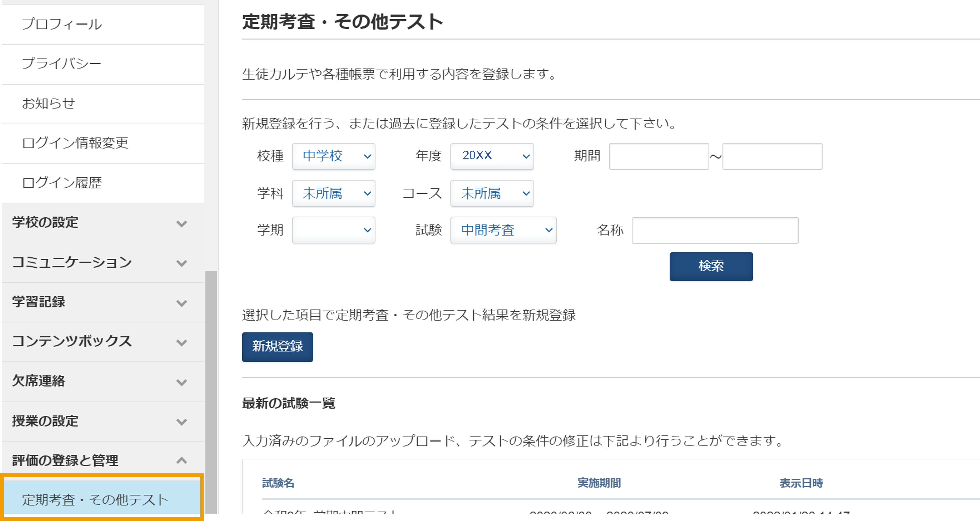Click the 名称 text field

pyautogui.click(x=715, y=230)
